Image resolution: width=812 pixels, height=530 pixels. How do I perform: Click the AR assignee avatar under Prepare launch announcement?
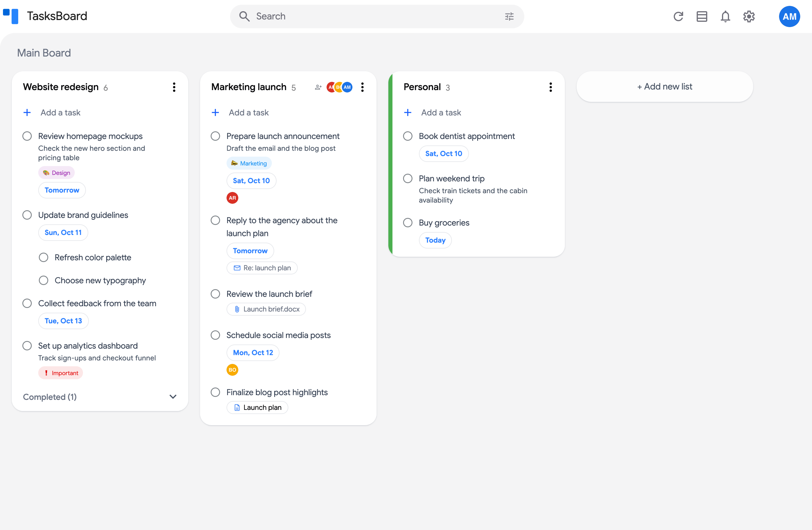click(x=232, y=198)
